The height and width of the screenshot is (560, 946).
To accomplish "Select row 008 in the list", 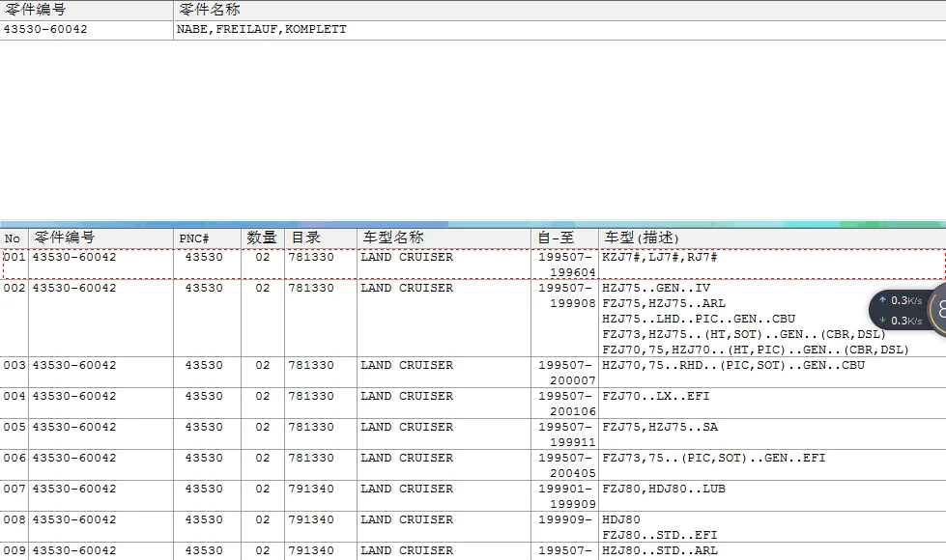I will click(x=473, y=527).
